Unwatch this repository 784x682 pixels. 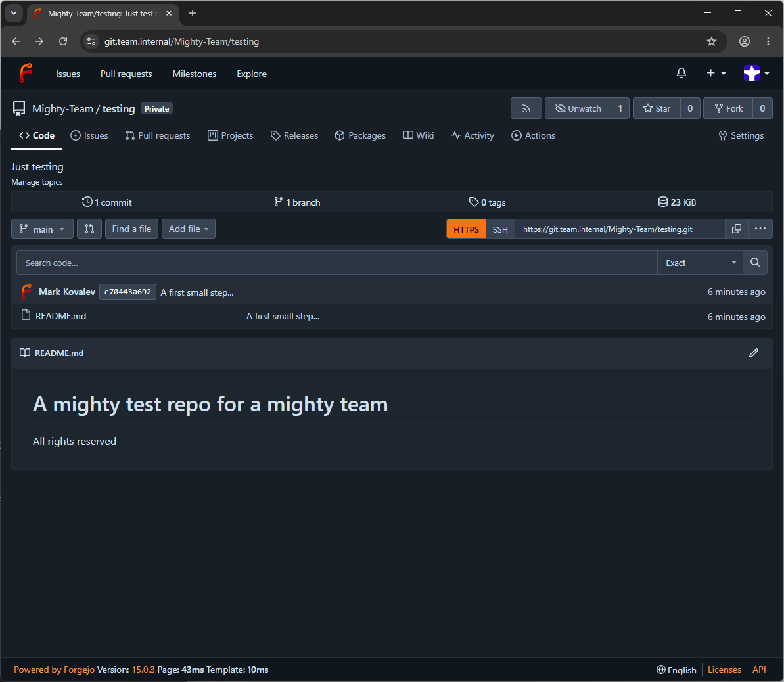tap(578, 108)
